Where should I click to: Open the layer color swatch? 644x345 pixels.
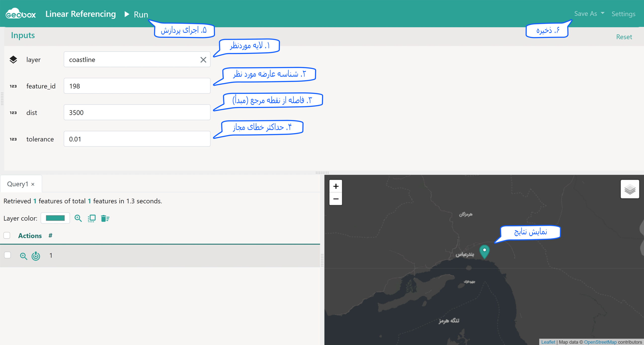[x=55, y=218]
